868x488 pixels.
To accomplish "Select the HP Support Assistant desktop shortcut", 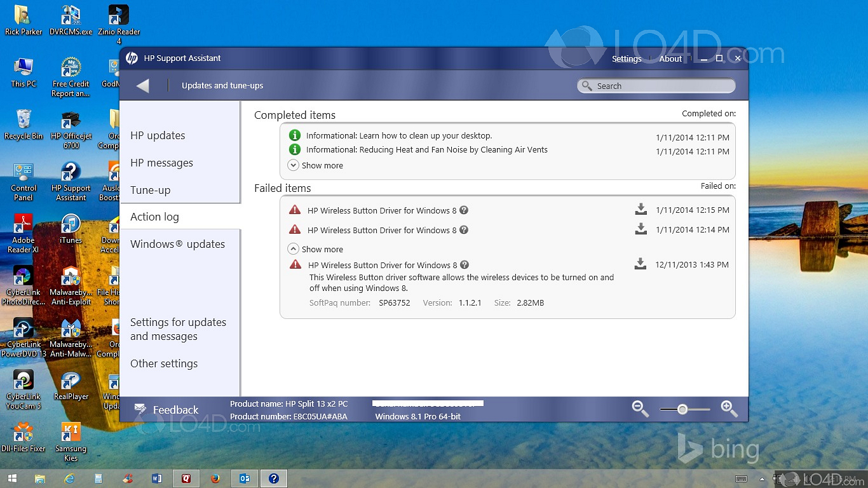I will [x=71, y=181].
